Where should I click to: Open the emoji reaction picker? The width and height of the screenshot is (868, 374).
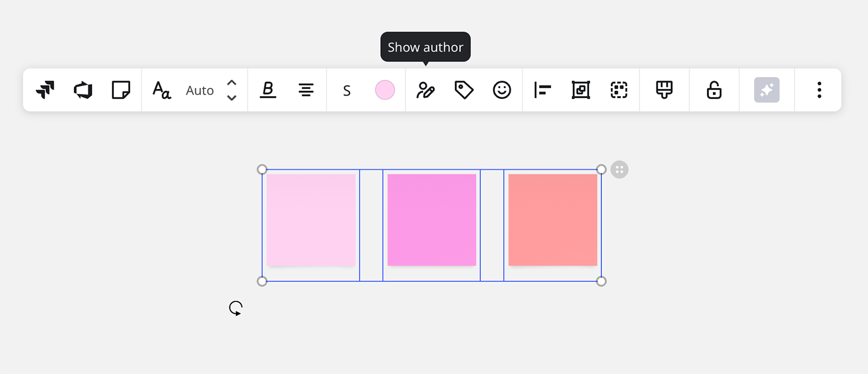click(502, 90)
